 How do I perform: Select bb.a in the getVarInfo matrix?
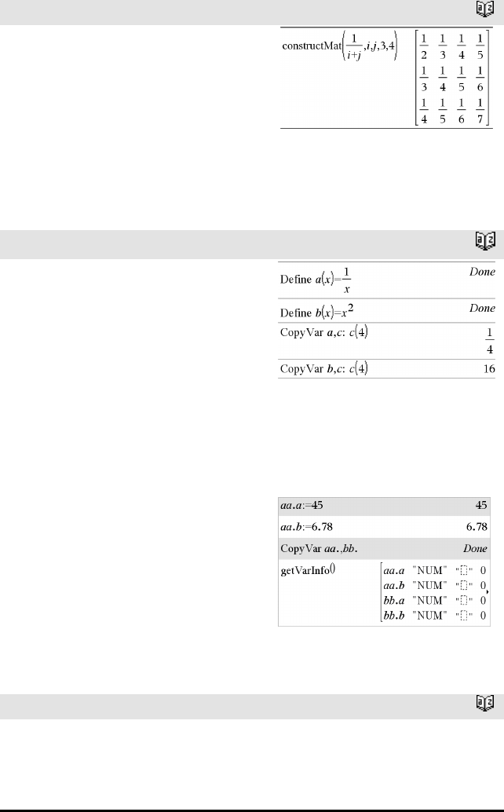click(394, 600)
